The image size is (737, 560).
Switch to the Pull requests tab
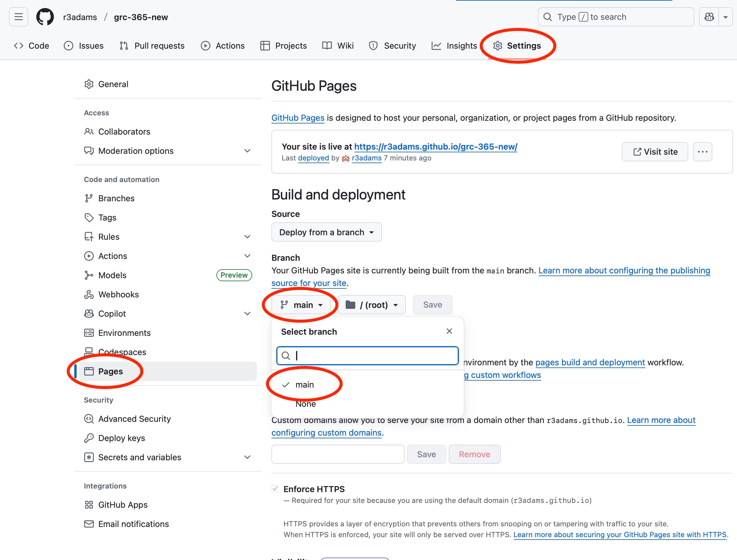pos(152,46)
